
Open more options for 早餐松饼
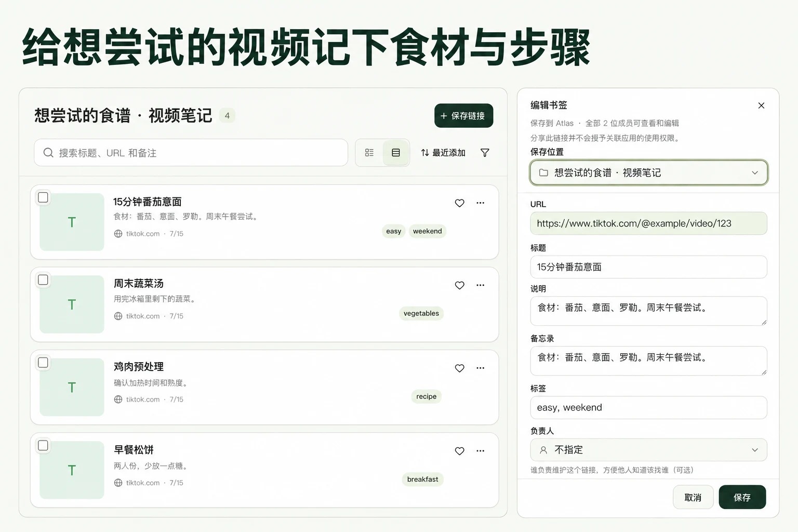coord(480,451)
